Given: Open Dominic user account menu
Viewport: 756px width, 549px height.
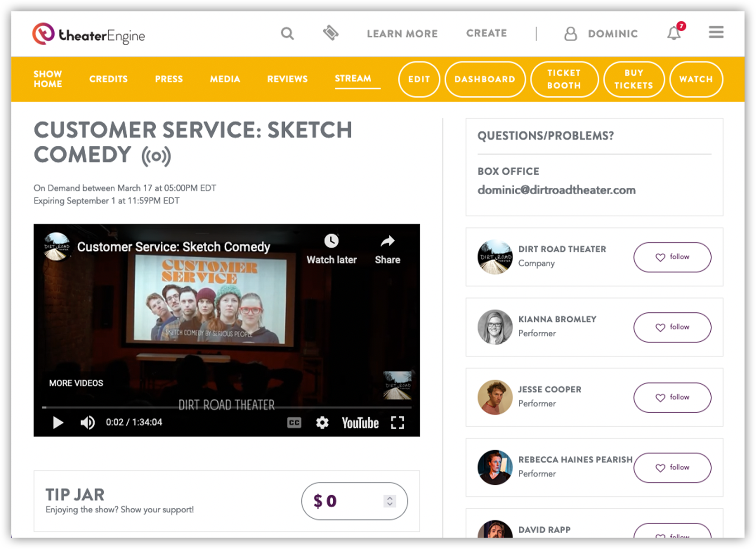Looking at the screenshot, I should (601, 33).
